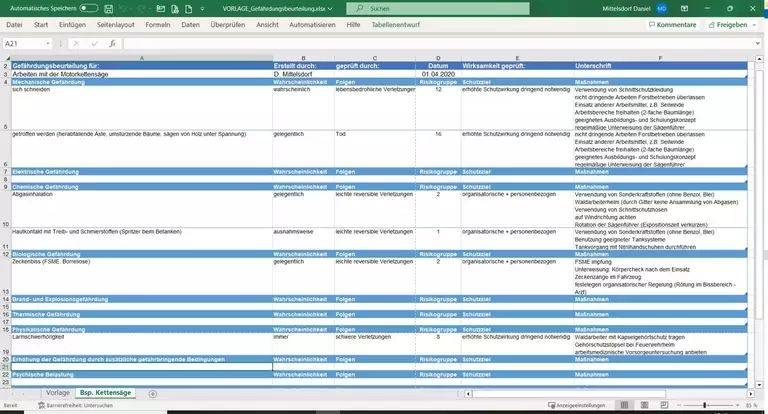Click the print preview icon in quick access toolbar

(175, 8)
